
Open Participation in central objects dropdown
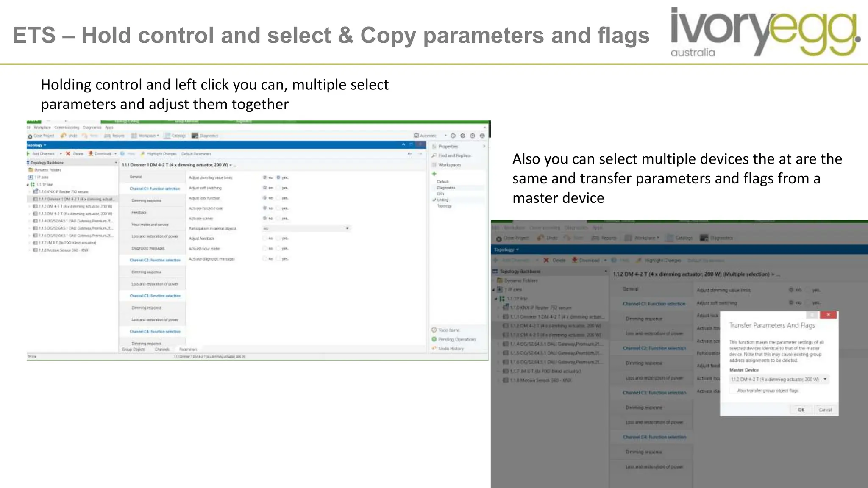pos(306,228)
